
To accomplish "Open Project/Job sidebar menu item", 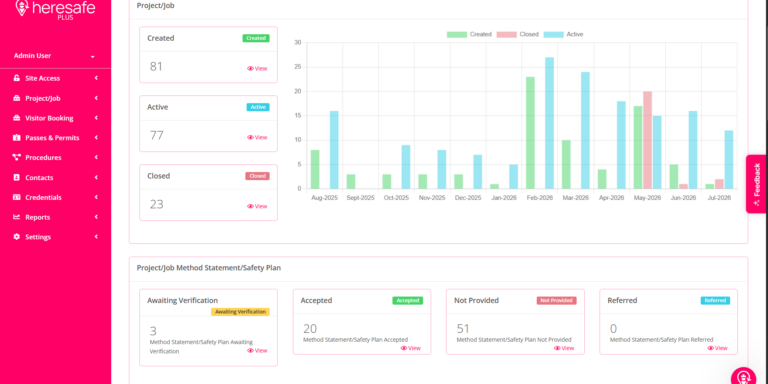I will pyautogui.click(x=55, y=98).
